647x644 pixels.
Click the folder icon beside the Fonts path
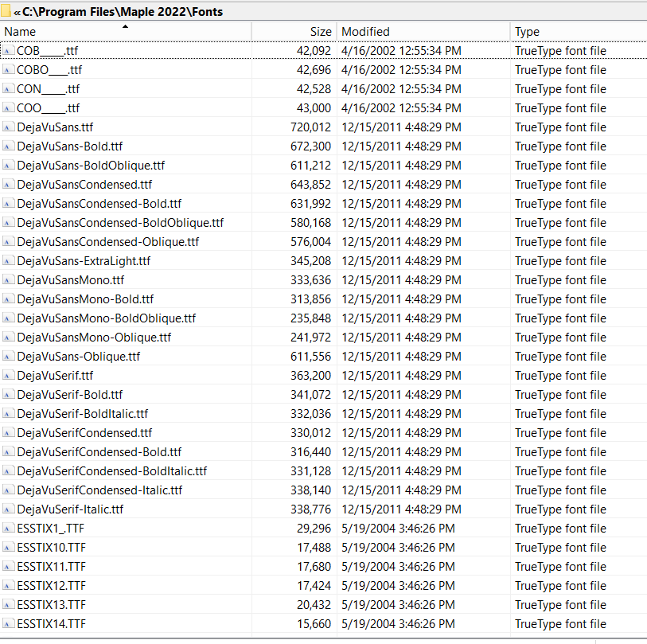tap(6, 11)
